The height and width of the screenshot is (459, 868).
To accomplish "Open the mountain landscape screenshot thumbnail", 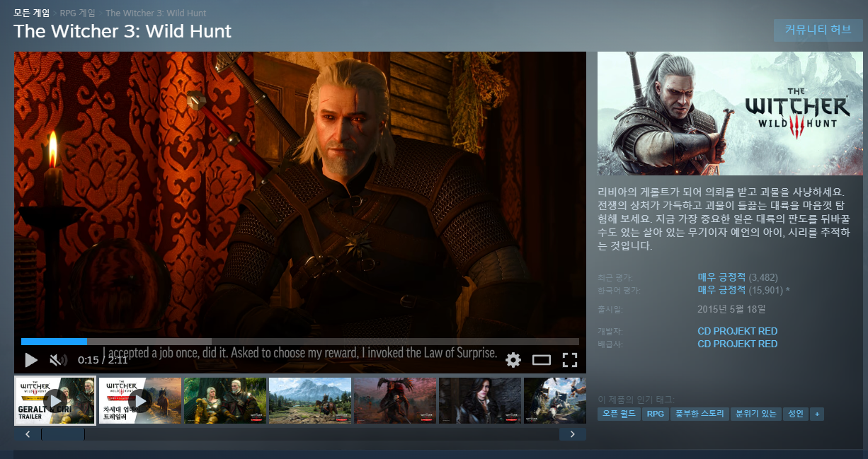I will click(310, 401).
